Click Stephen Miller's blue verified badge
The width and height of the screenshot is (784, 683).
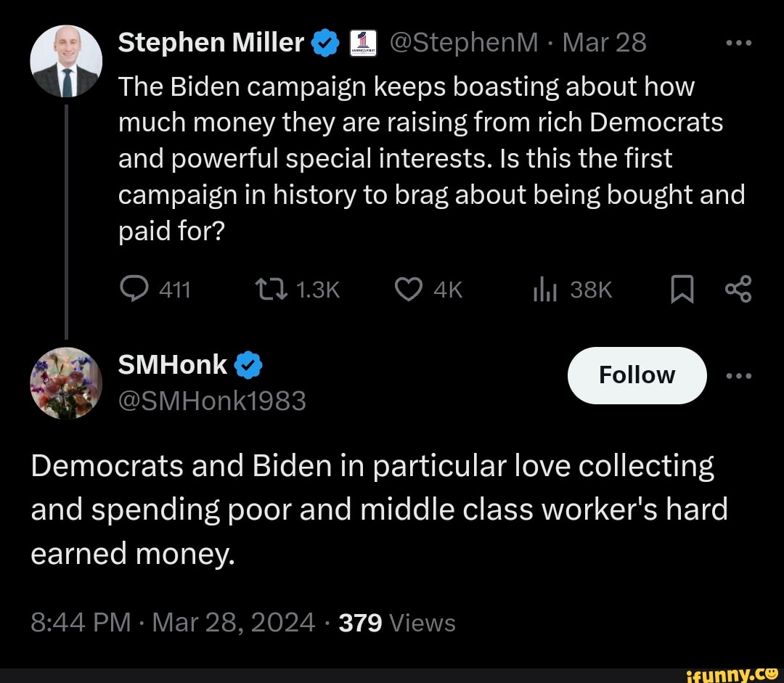click(x=325, y=44)
